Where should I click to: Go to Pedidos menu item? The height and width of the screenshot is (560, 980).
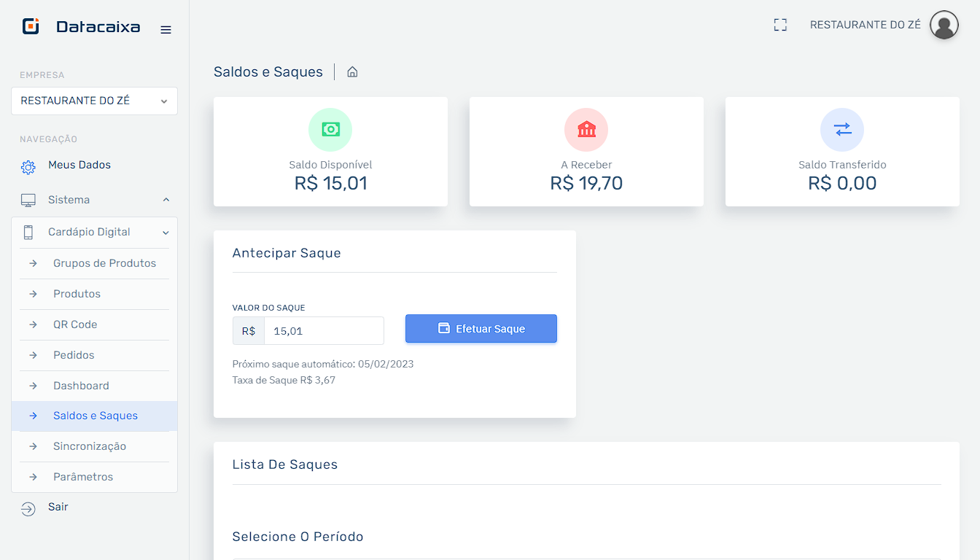click(x=74, y=355)
